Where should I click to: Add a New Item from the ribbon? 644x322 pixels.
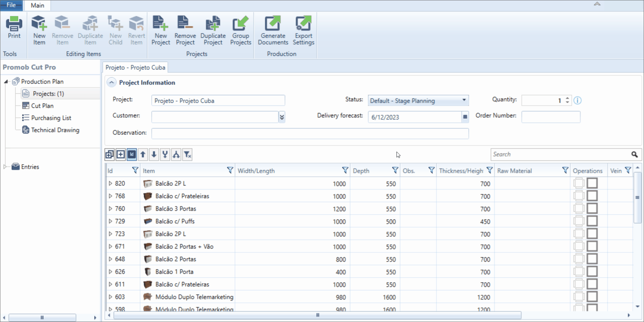(39, 30)
